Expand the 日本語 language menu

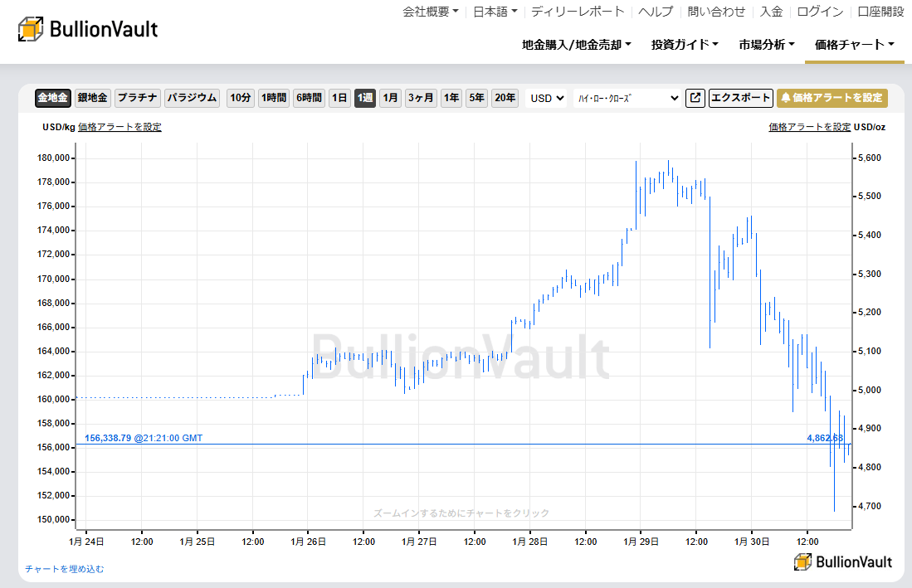[494, 12]
